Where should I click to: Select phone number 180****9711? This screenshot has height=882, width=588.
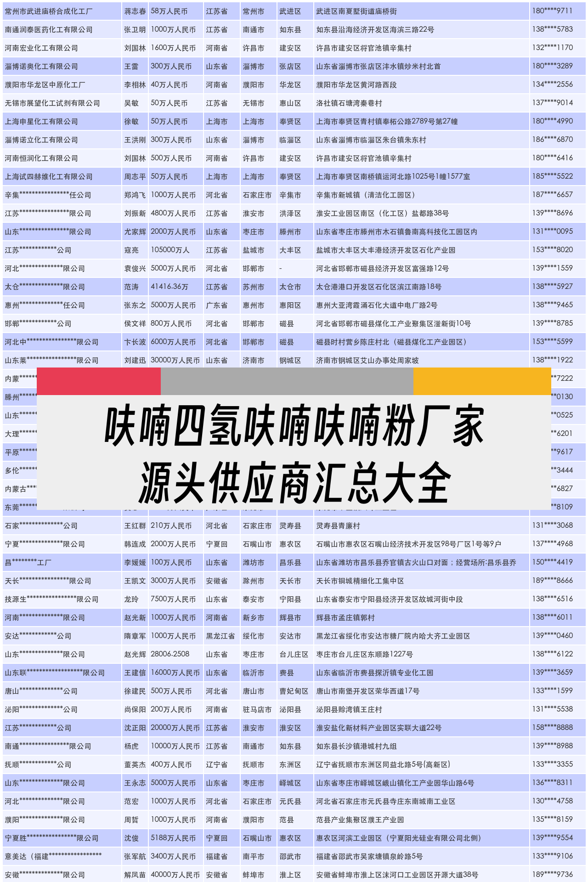tap(553, 11)
